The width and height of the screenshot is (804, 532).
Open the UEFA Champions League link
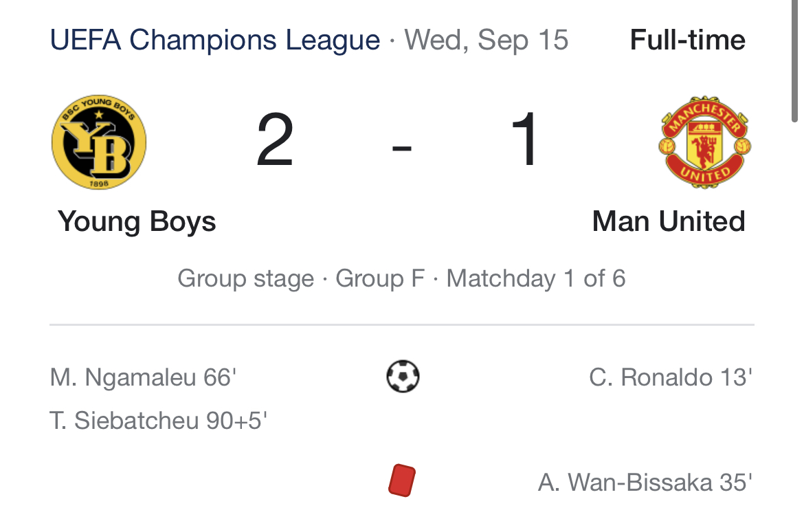coord(215,40)
